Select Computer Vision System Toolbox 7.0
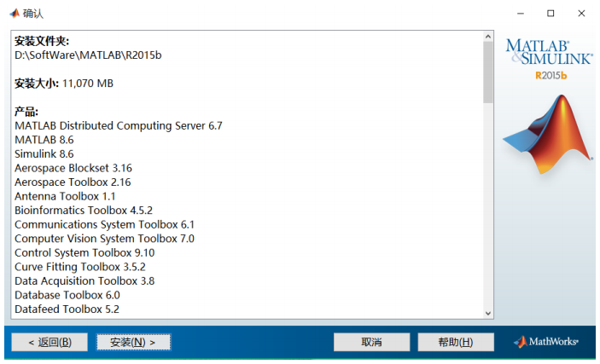The image size is (600, 364). [x=104, y=239]
